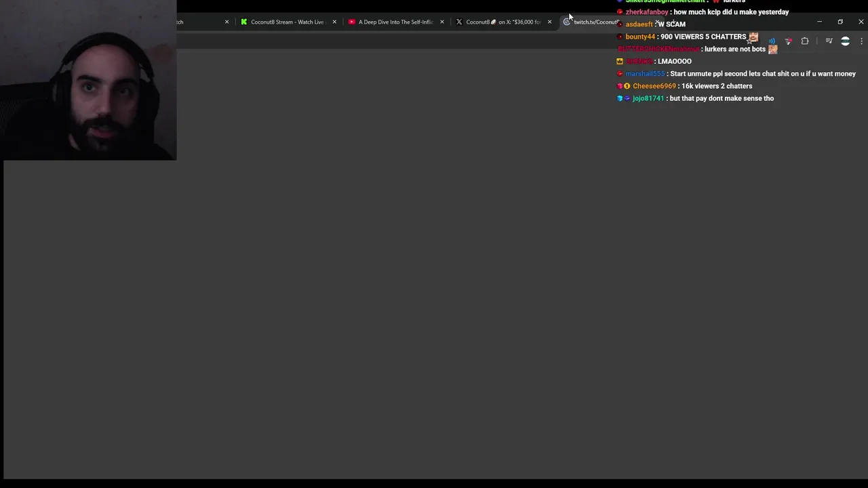Click the '16k viewers 2 chatters' message
The height and width of the screenshot is (488, 868).
[717, 86]
